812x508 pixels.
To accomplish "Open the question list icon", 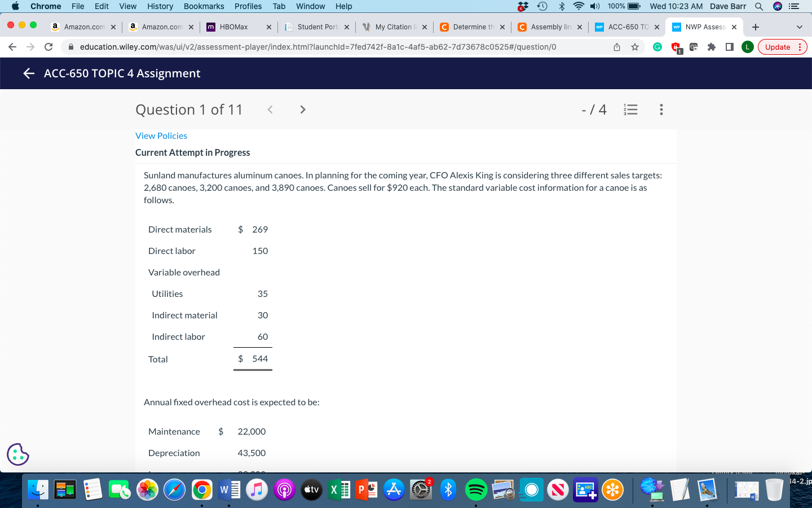I will (630, 110).
